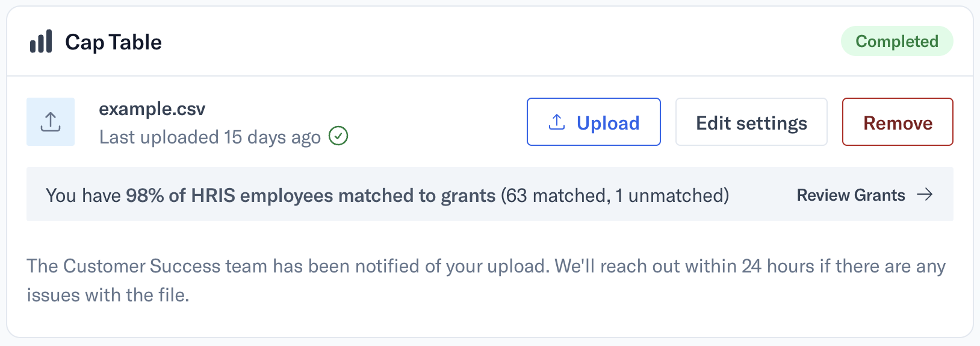Click the light blue upload file tile icon

tap(51, 122)
